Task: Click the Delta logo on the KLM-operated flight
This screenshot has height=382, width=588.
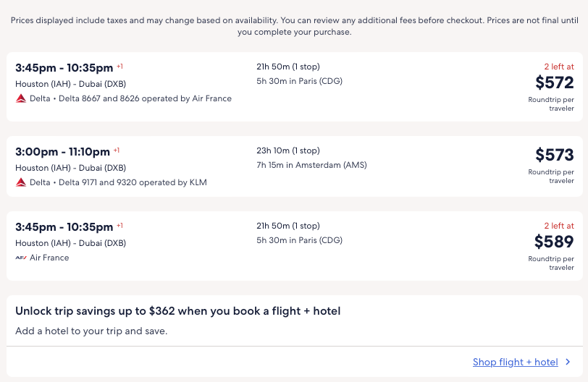Action: (x=21, y=182)
